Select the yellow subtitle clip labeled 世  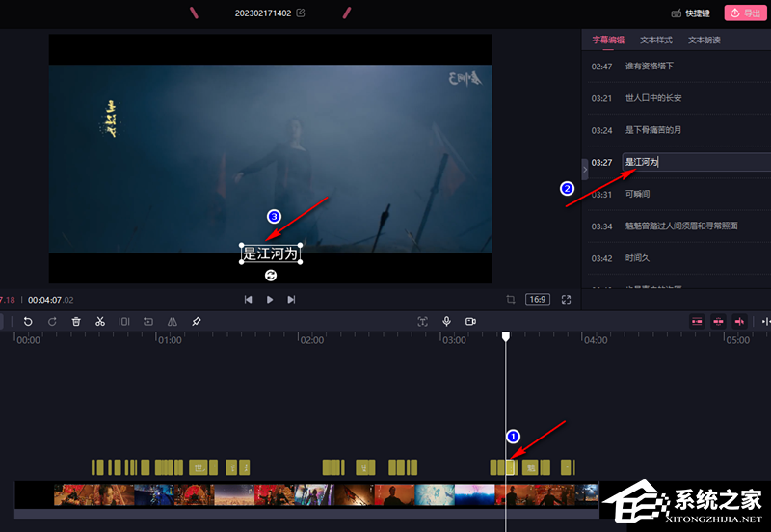click(x=199, y=467)
